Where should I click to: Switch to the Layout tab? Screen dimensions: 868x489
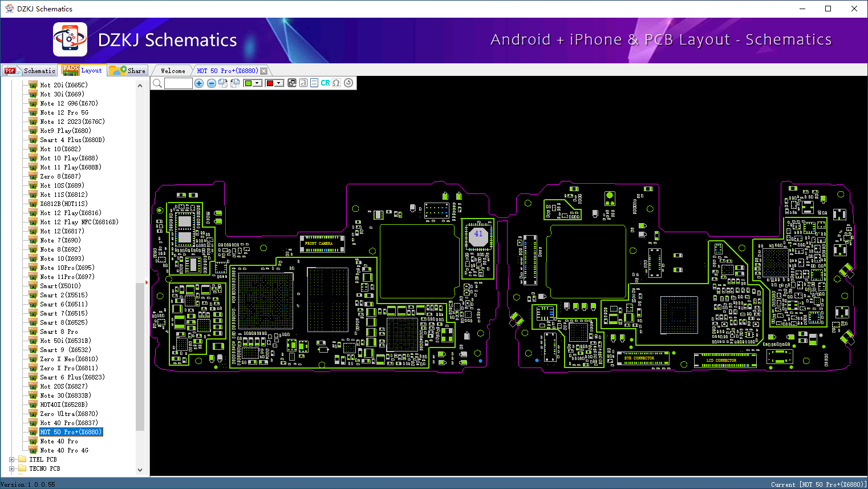pos(83,70)
